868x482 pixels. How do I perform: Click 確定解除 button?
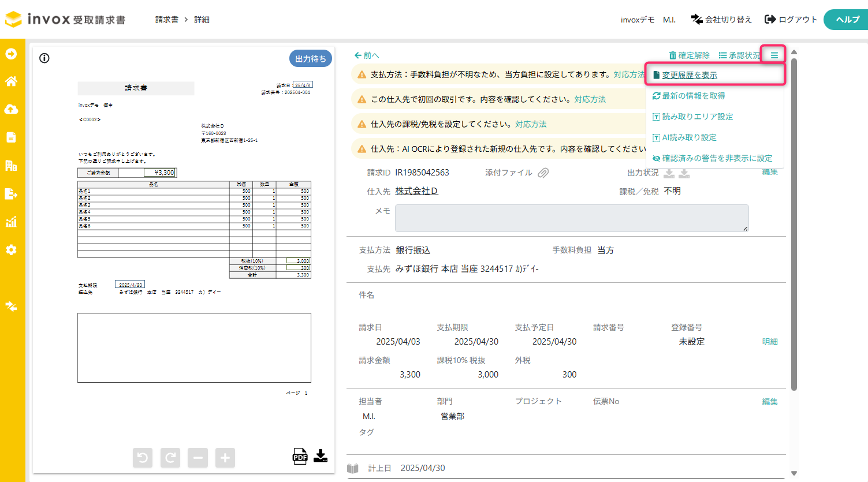pyautogui.click(x=690, y=55)
